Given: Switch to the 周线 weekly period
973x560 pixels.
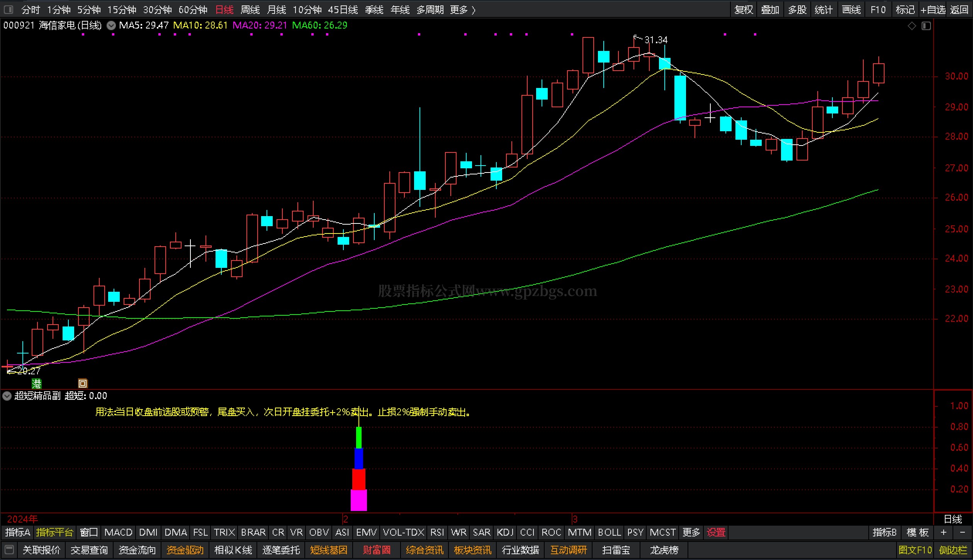Looking at the screenshot, I should 250,9.
